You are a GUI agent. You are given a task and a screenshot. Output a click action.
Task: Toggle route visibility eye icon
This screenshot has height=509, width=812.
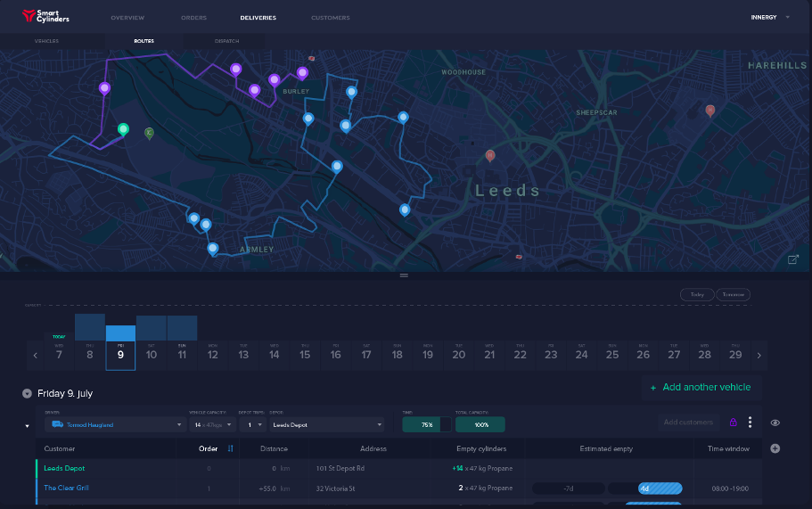pyautogui.click(x=775, y=423)
